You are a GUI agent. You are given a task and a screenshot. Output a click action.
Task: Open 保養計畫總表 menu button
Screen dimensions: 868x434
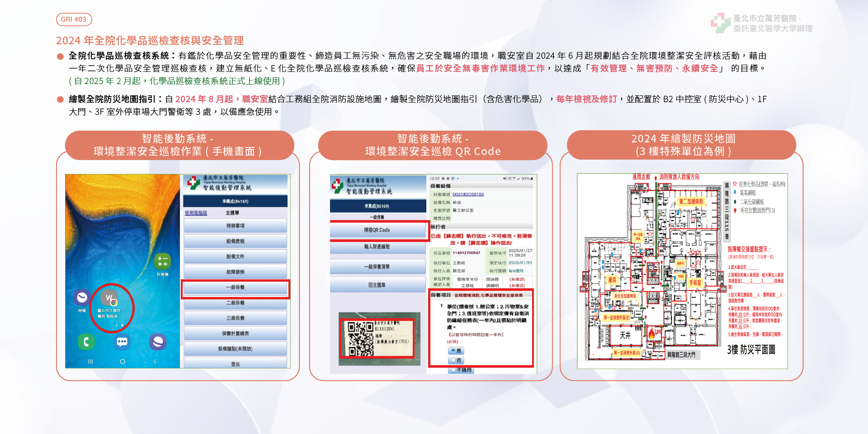[x=236, y=334]
